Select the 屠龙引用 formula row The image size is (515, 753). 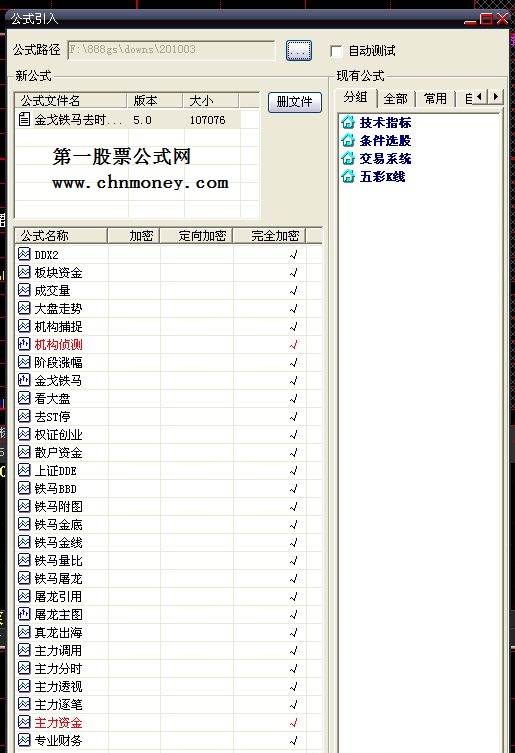tap(168, 596)
